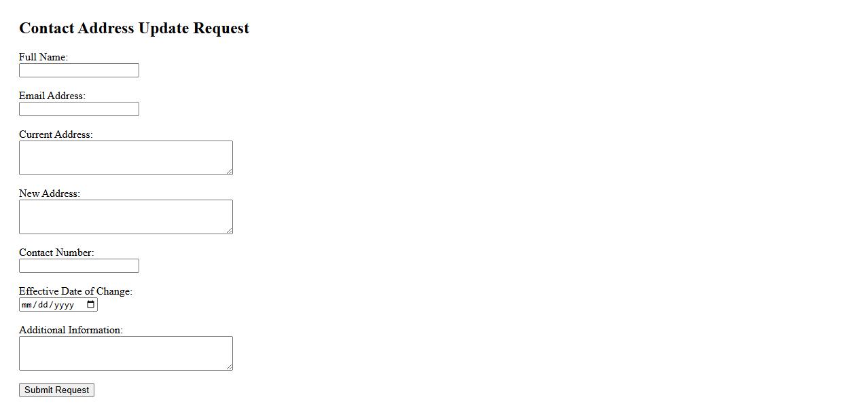Click the Full Name text field
This screenshot has width=868, height=408.
click(79, 71)
